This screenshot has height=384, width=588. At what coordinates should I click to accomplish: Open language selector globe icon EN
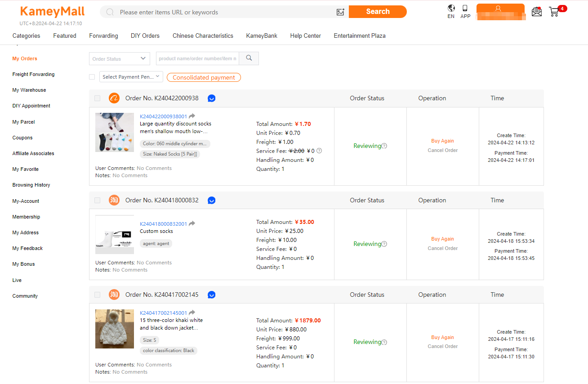451,11
